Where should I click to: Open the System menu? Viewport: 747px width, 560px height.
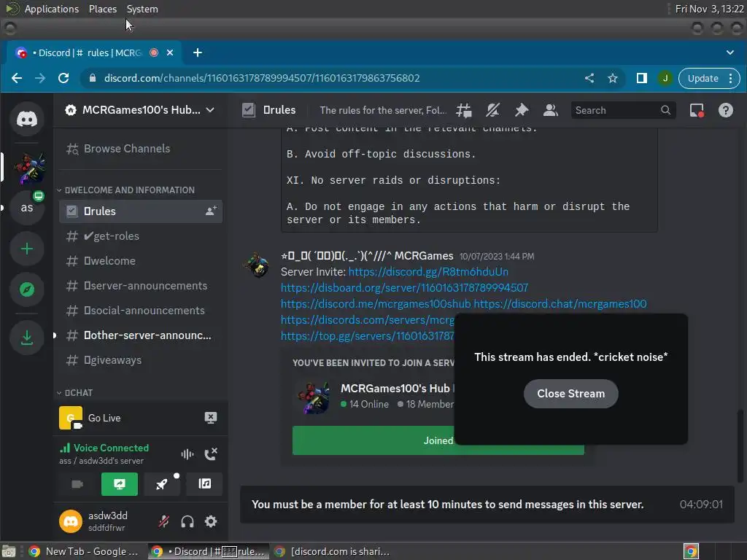pyautogui.click(x=142, y=9)
